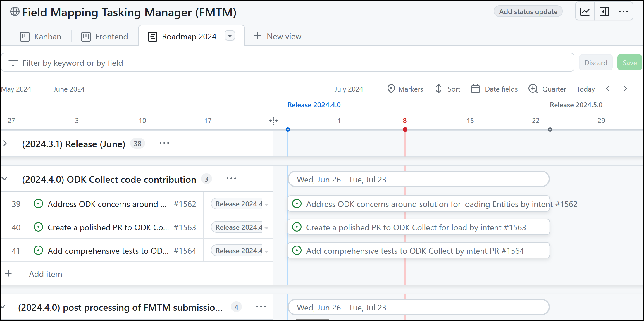Image resolution: width=644 pixels, height=321 pixels.
Task: Expand the 2024.3.1 Release June group
Action: point(6,144)
